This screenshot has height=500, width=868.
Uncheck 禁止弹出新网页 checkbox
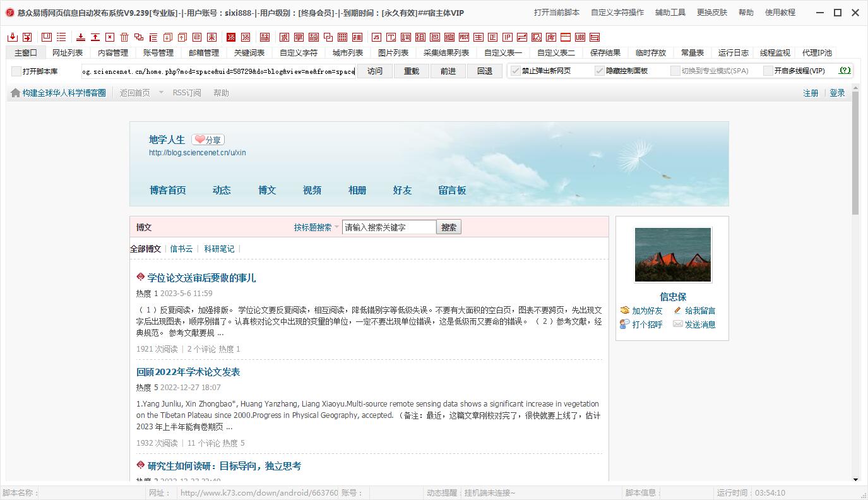(516, 71)
